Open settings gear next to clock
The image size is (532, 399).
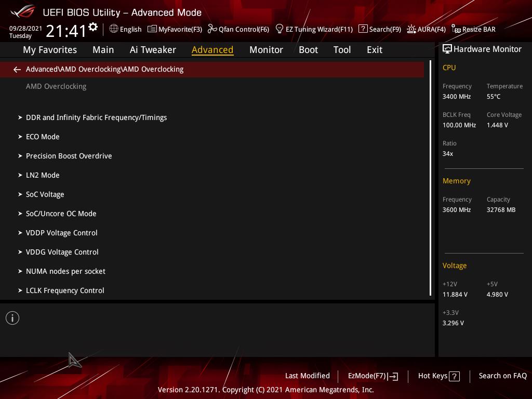pos(93,27)
